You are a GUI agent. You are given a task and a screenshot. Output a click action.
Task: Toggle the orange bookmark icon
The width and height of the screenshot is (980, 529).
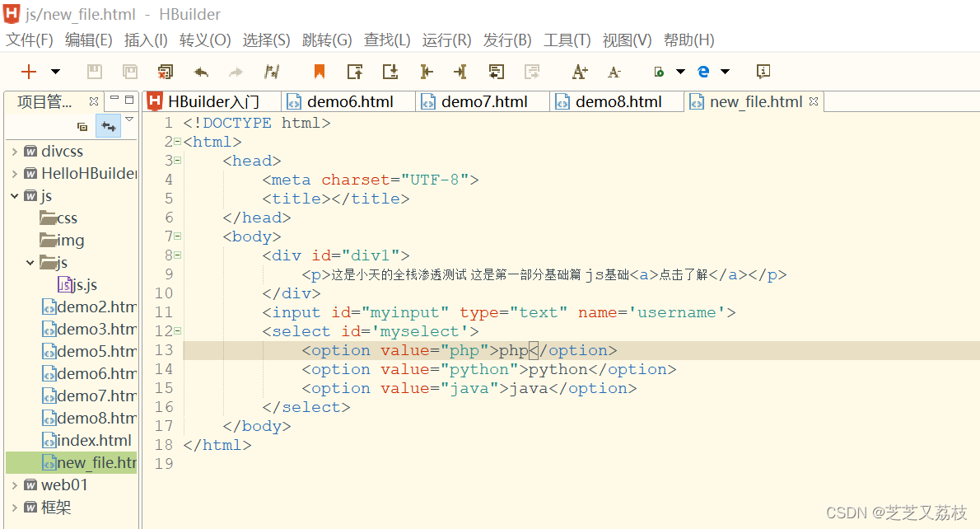320,72
